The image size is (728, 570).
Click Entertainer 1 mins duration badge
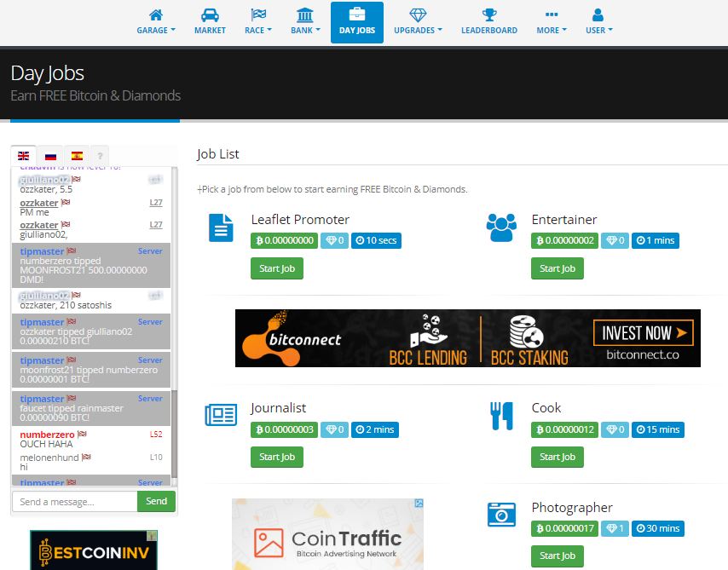click(655, 240)
